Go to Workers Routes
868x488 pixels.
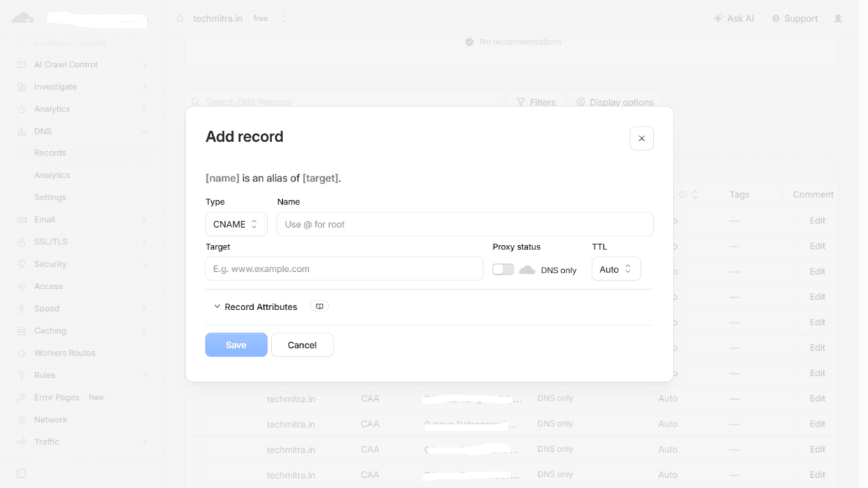pyautogui.click(x=64, y=354)
